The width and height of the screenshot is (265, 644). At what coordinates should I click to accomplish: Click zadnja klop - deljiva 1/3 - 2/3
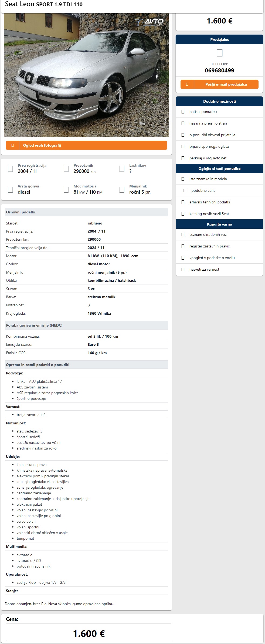(x=41, y=582)
